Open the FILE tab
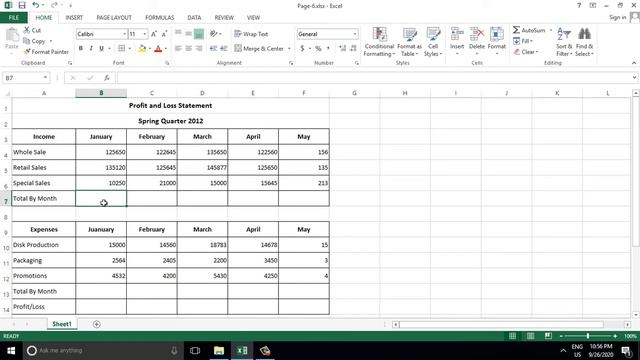640x360 pixels. pyautogui.click(x=14, y=18)
